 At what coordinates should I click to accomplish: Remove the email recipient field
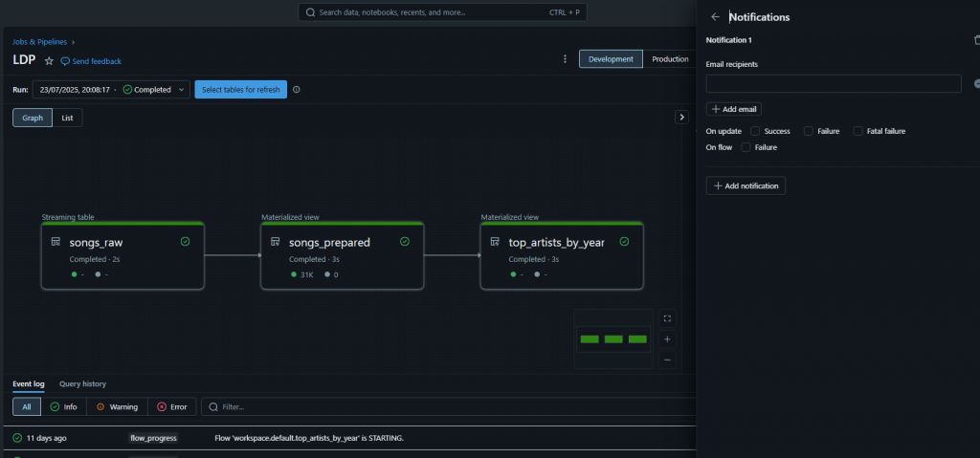[x=975, y=84]
